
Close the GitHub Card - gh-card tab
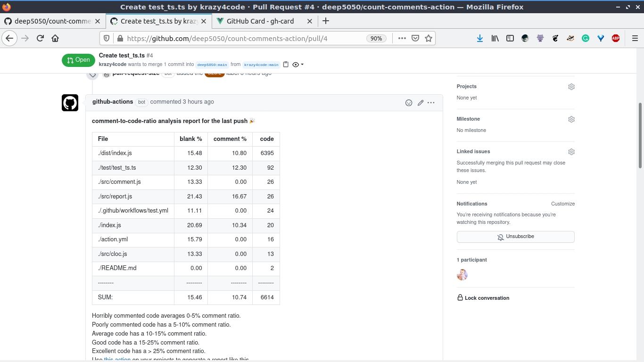coord(310,21)
